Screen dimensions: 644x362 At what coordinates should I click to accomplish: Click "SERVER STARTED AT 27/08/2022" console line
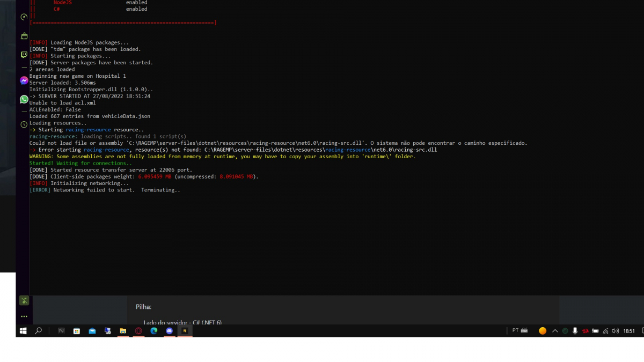pyautogui.click(x=90, y=96)
